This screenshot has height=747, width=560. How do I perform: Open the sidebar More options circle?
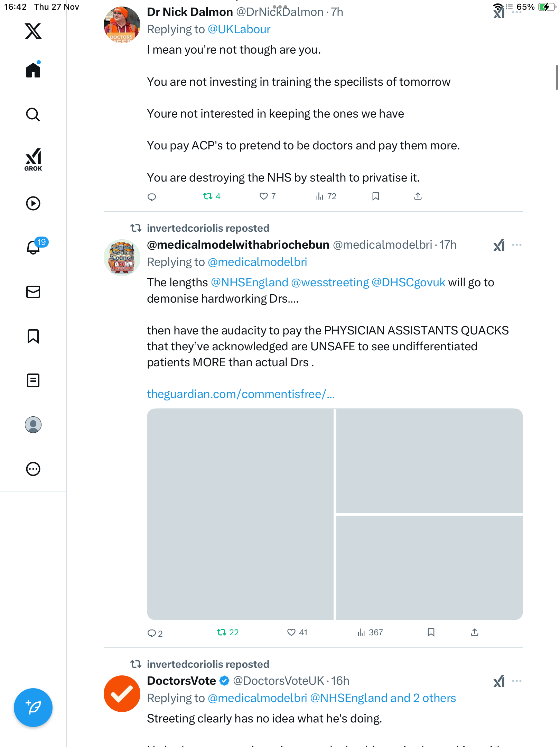point(33,469)
